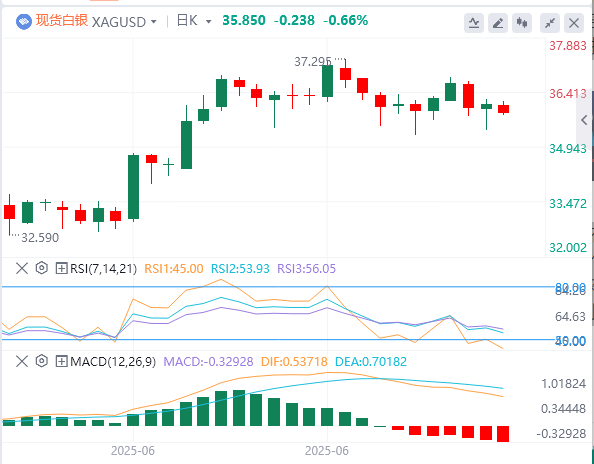The image size is (594, 464).
Task: Remove the RSI indicator panel
Action: click(x=22, y=269)
